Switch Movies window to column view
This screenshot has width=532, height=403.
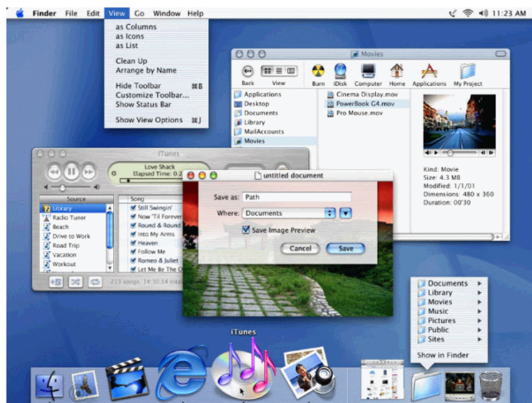pyautogui.click(x=291, y=71)
